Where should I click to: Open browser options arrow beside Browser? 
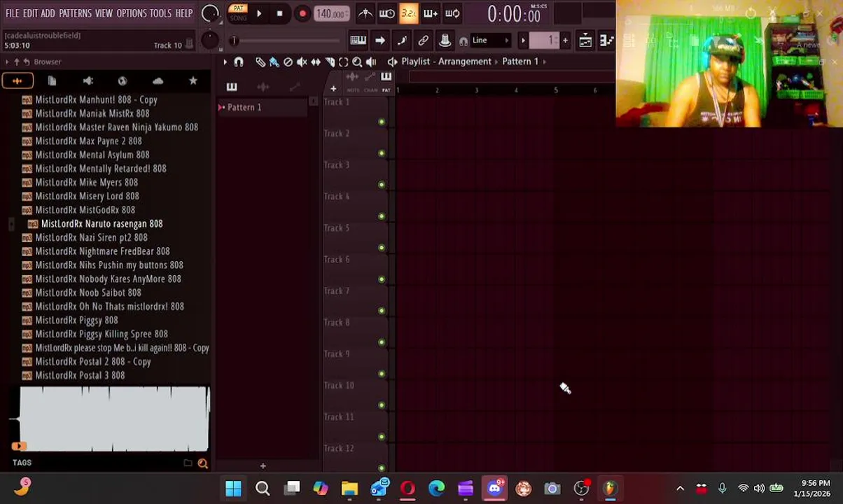click(x=6, y=62)
